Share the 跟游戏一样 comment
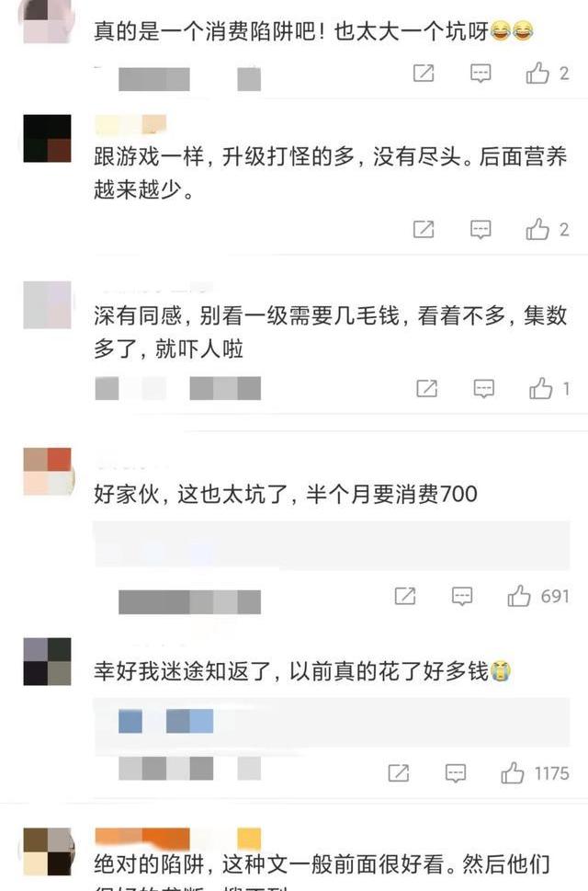The width and height of the screenshot is (588, 891). (424, 230)
